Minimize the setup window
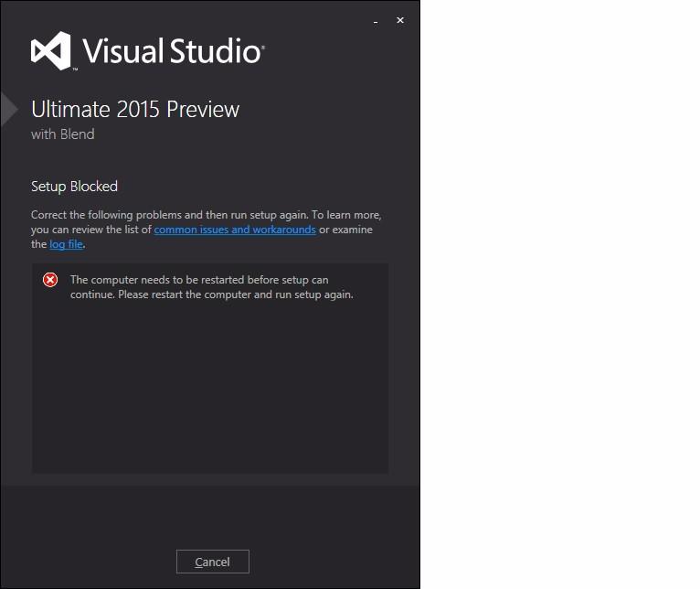Screen dimensions: 700x589 (x=376, y=20)
